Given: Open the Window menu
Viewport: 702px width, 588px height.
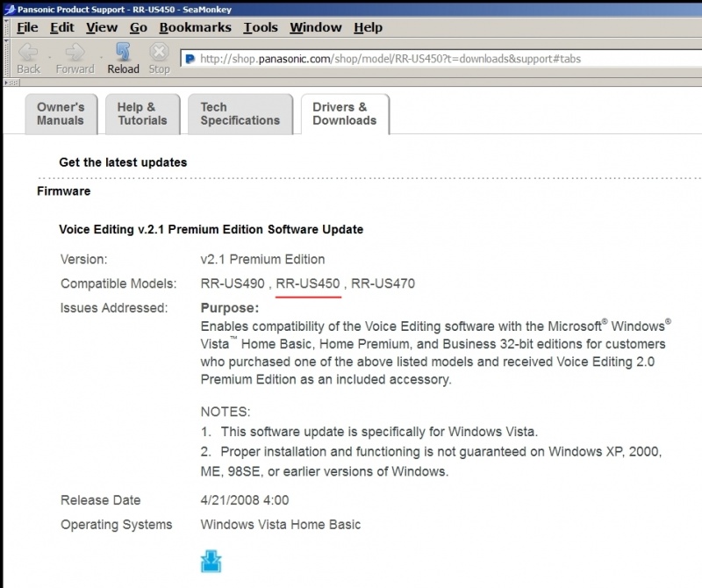Looking at the screenshot, I should tap(316, 27).
